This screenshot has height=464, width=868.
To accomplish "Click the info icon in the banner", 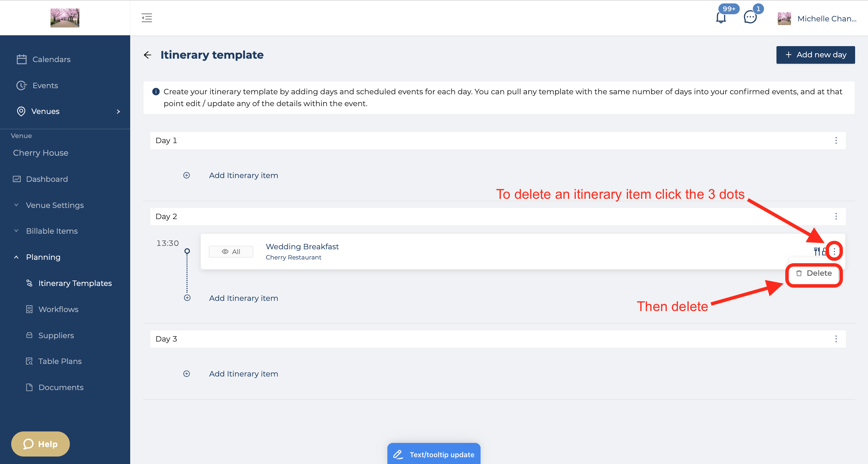I will [156, 92].
